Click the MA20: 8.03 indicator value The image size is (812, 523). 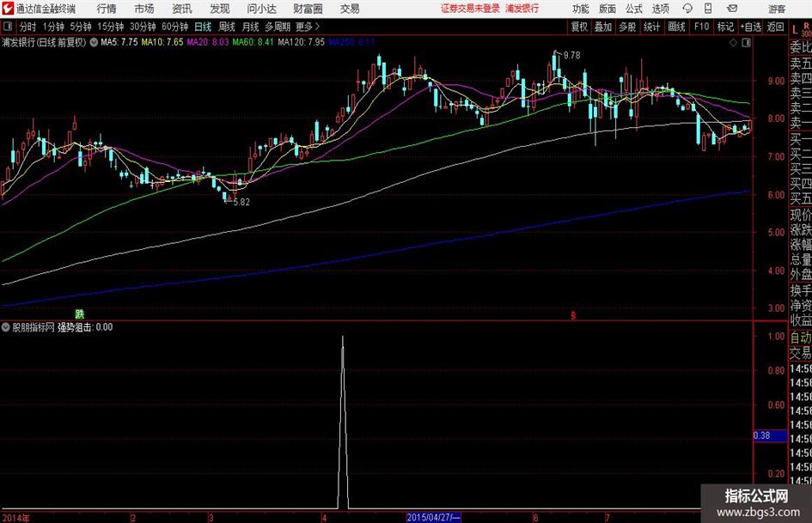pyautogui.click(x=208, y=42)
